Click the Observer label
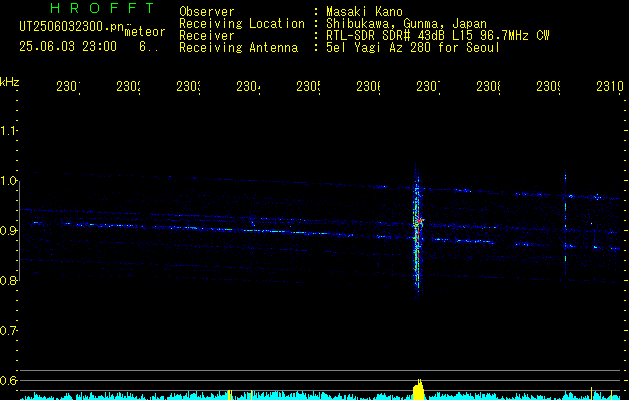The width and height of the screenshot is (629, 400). coord(207,12)
